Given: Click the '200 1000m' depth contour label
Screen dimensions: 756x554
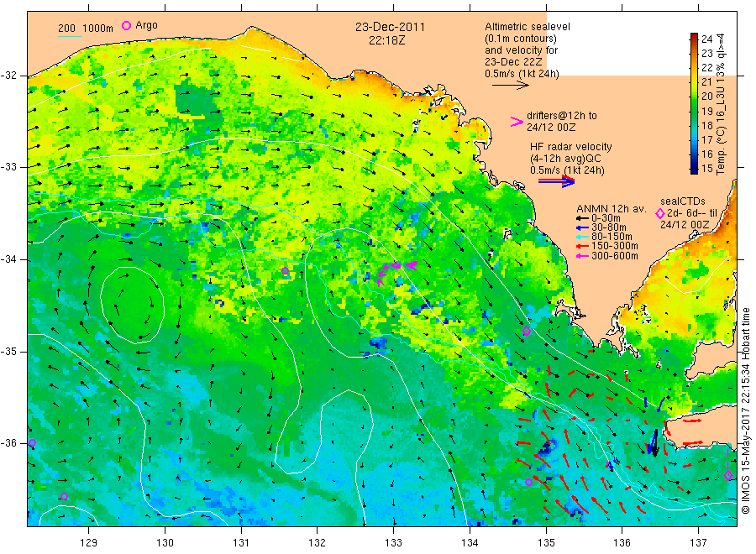Looking at the screenshot, I should coord(86,28).
